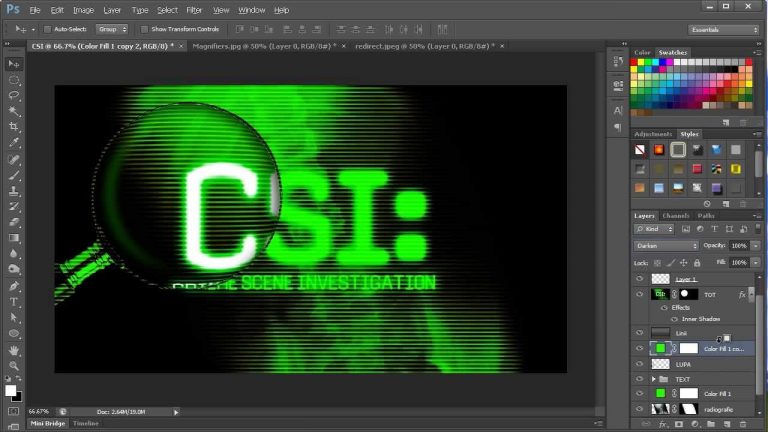The image size is (768, 432).
Task: Hide the TEXT group
Action: pyautogui.click(x=639, y=379)
